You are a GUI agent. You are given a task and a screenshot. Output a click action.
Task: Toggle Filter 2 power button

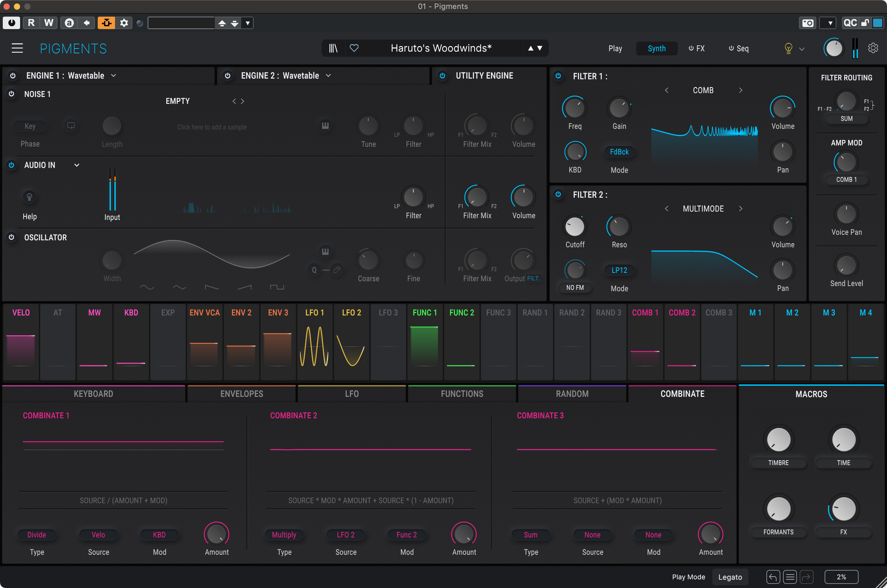point(558,194)
